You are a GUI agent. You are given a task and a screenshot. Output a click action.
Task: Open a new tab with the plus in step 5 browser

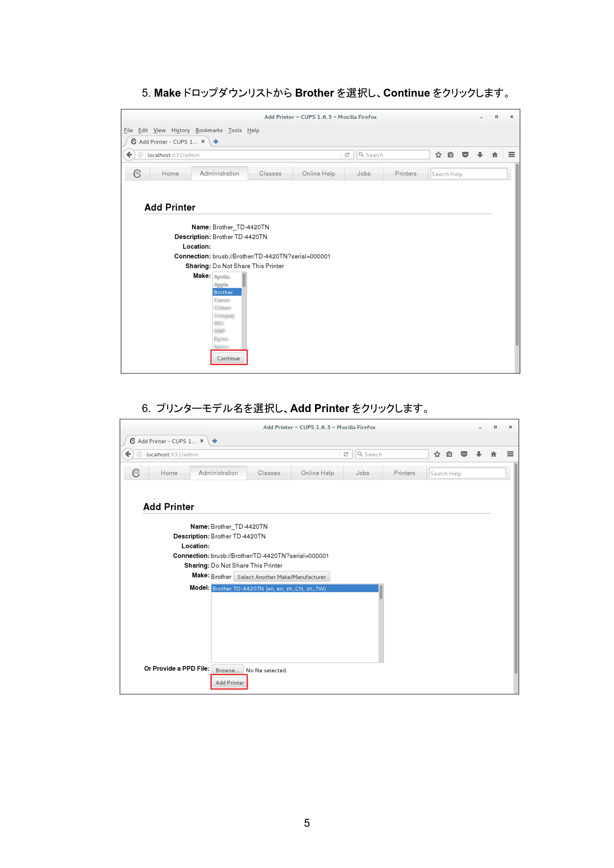click(x=216, y=141)
